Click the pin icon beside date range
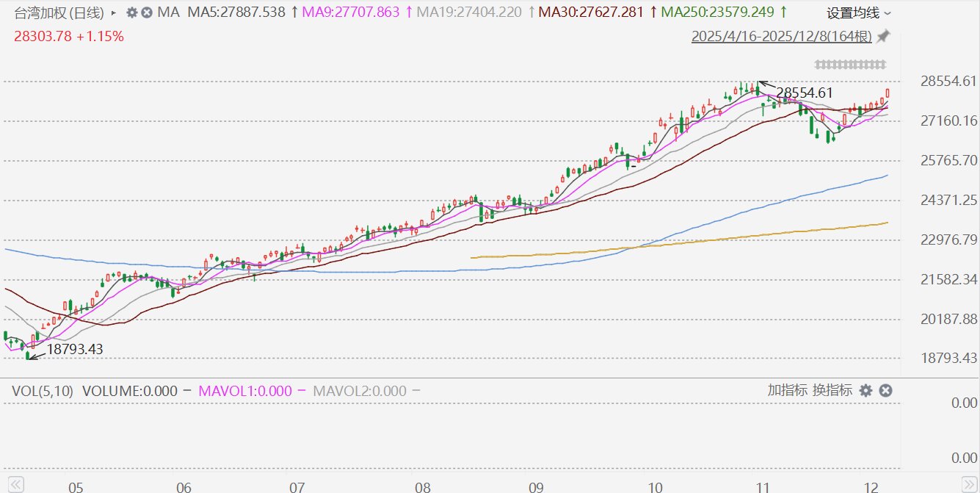This screenshot has height=493, width=980. (884, 36)
